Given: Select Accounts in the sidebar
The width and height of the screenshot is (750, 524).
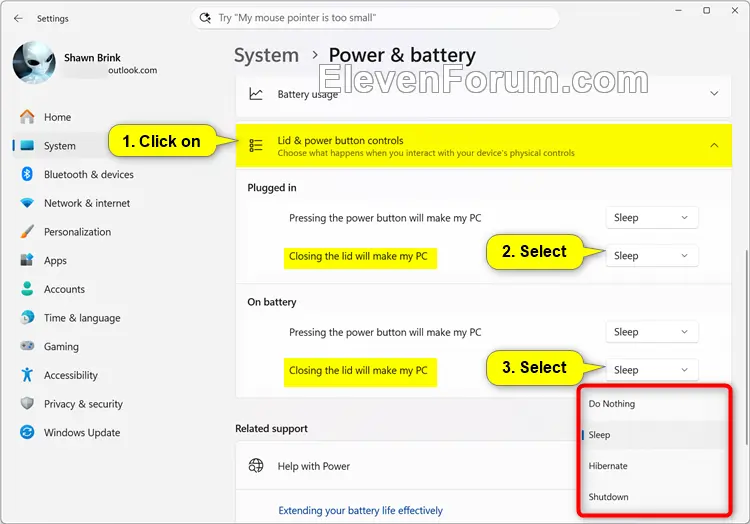Looking at the screenshot, I should pos(64,289).
